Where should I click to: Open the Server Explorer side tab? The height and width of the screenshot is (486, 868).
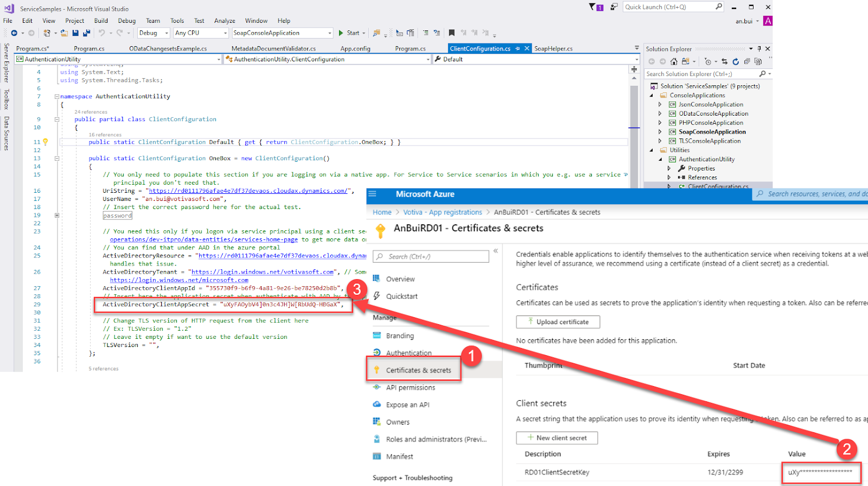[7, 62]
